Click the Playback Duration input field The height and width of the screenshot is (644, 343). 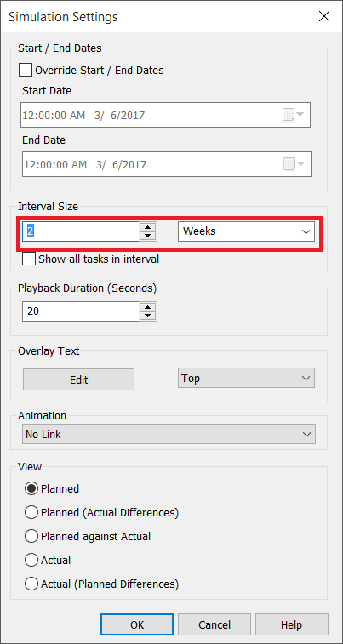point(82,311)
